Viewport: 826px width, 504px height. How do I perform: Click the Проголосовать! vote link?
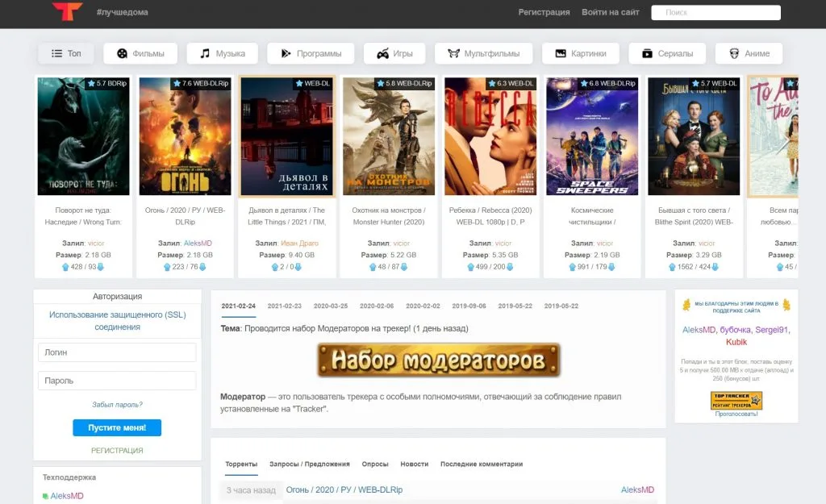click(736, 414)
